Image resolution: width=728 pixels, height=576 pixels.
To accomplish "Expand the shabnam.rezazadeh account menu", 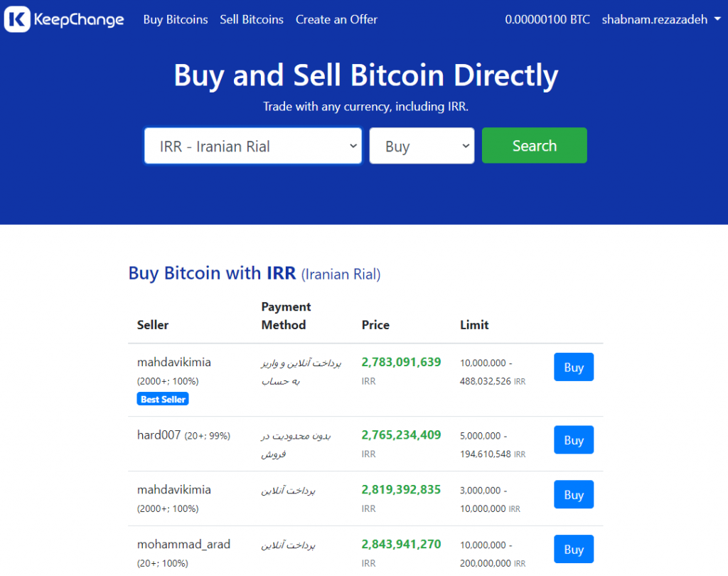I will pos(660,20).
